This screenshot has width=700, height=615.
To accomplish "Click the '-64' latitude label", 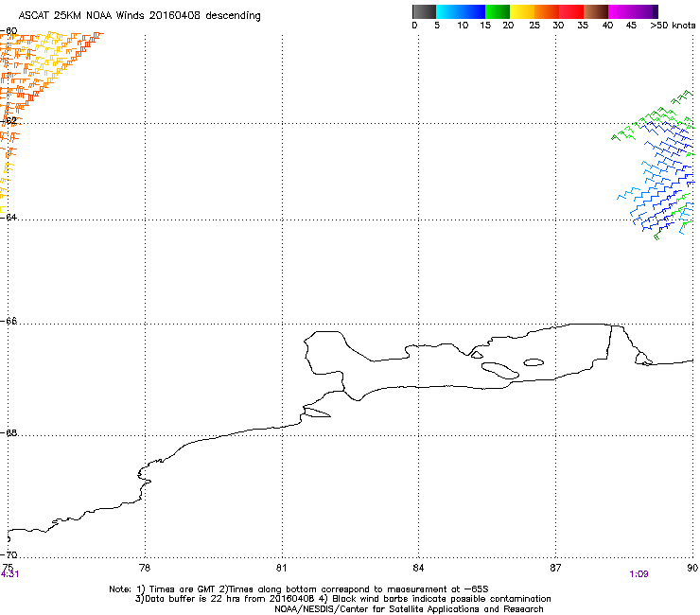I will point(9,217).
